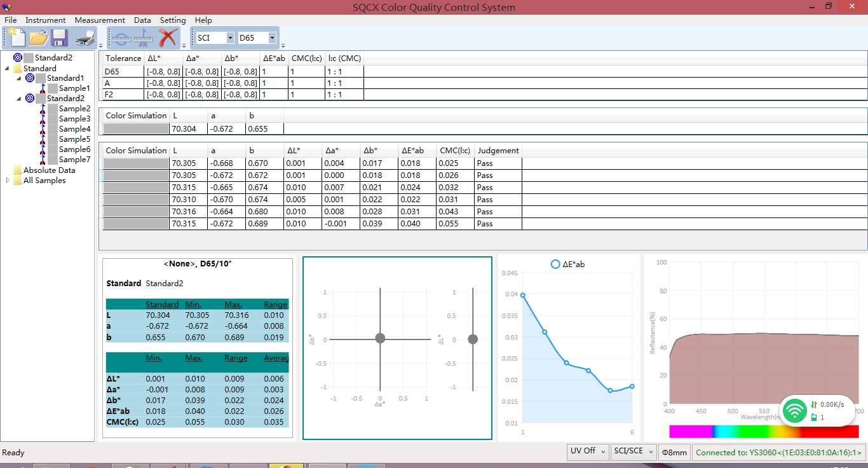Click the All Samples folder icon
The height and width of the screenshot is (468, 868).
(17, 181)
